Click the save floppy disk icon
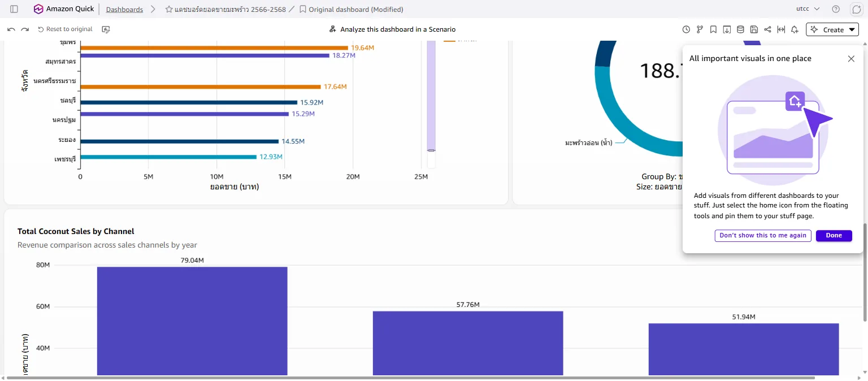The image size is (868, 381). (754, 29)
